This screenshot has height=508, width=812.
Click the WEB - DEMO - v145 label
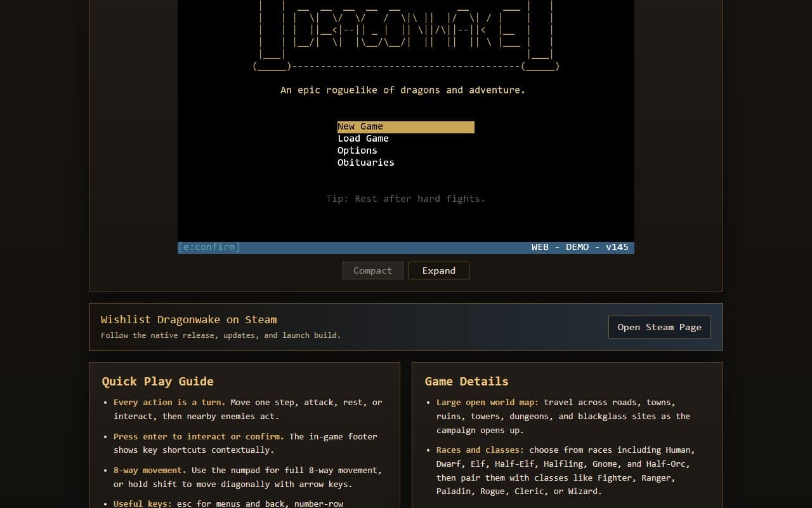click(580, 247)
